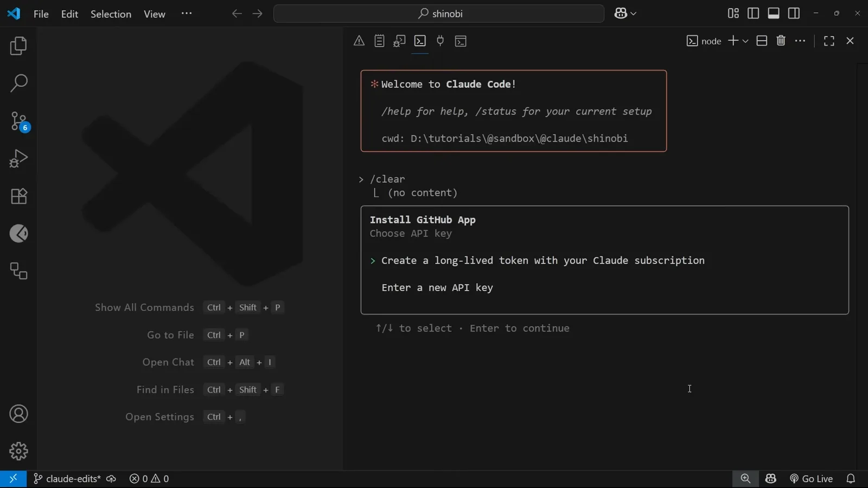Start Go Live server
Screen dimensions: 868x488
click(812, 479)
